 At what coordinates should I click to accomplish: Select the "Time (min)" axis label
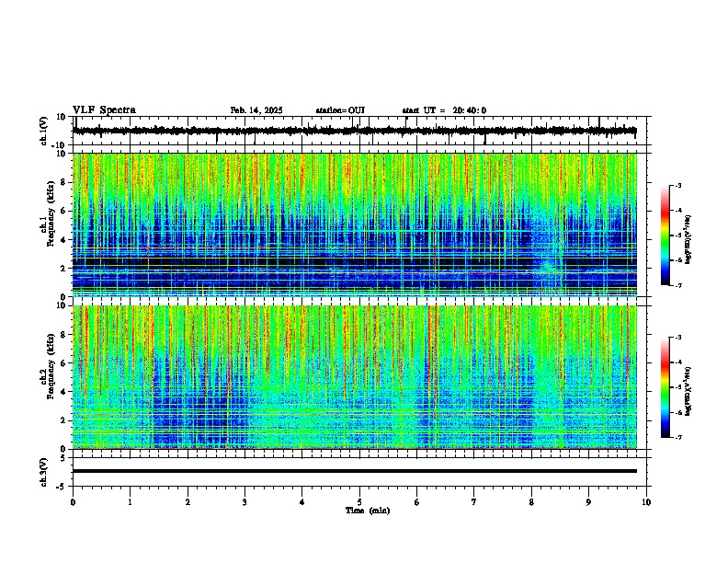tap(368, 511)
